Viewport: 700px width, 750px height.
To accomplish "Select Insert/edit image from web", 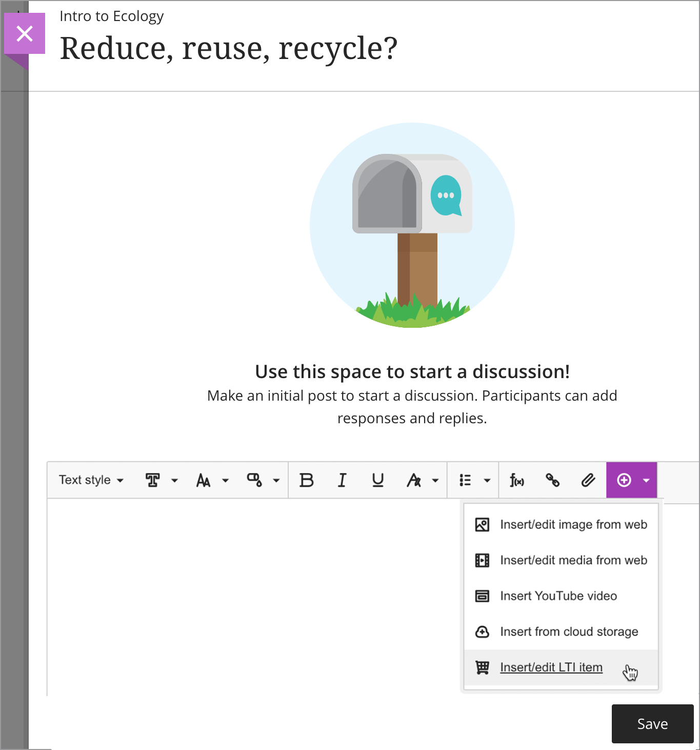I will 561,525.
